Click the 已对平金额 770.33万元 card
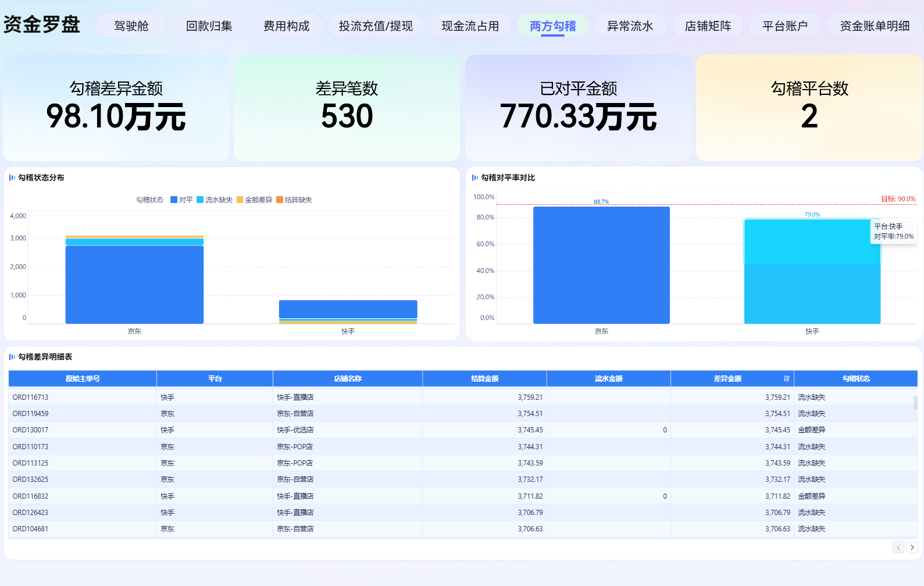The image size is (924, 586). 579,108
